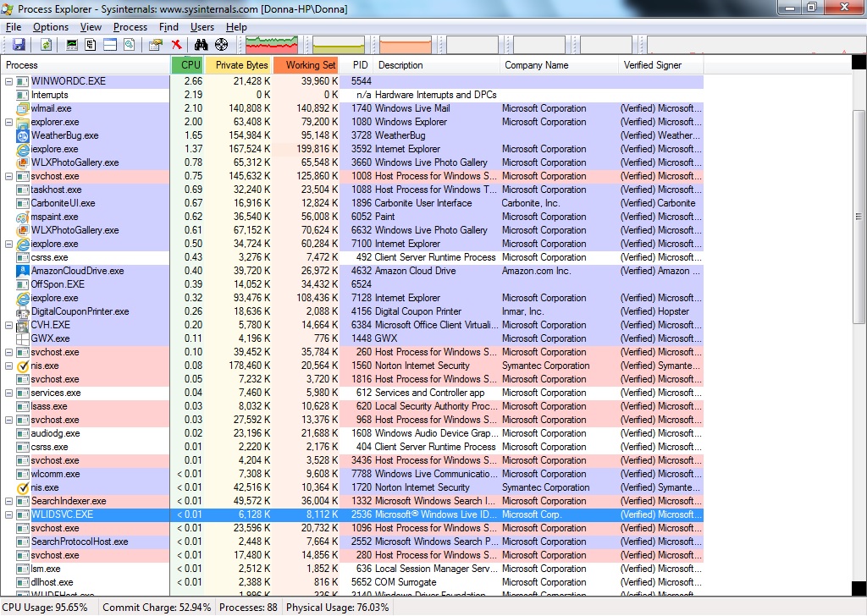Click the orange physical memory history graph
The width and height of the screenshot is (867, 616).
point(406,45)
